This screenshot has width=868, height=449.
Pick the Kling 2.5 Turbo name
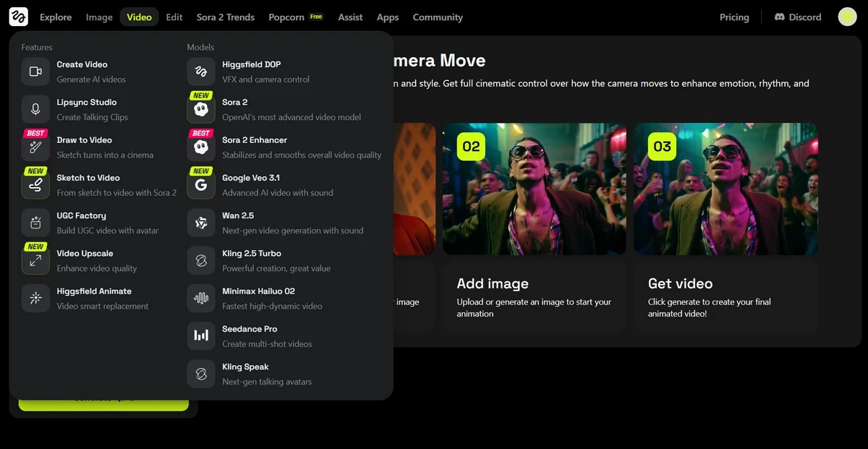click(x=252, y=253)
